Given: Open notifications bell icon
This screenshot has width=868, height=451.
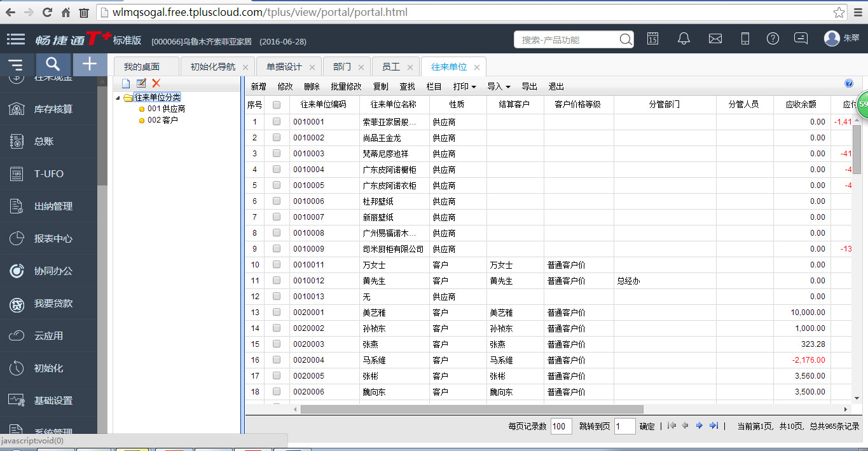Looking at the screenshot, I should tap(684, 39).
